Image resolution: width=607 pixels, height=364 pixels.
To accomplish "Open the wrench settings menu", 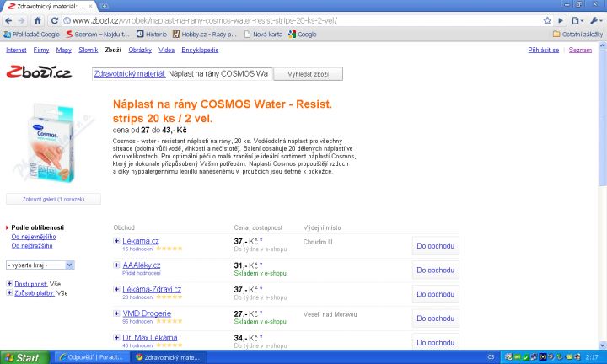I will click(595, 20).
